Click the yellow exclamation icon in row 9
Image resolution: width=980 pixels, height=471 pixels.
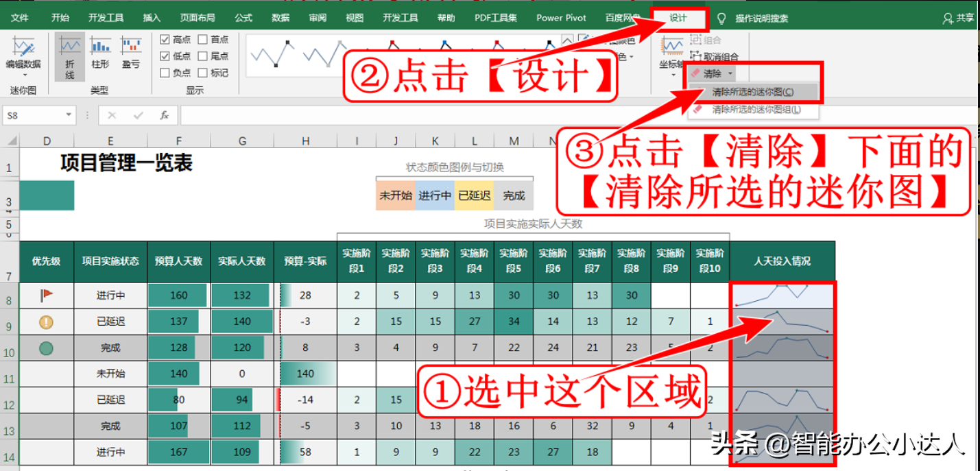(46, 321)
